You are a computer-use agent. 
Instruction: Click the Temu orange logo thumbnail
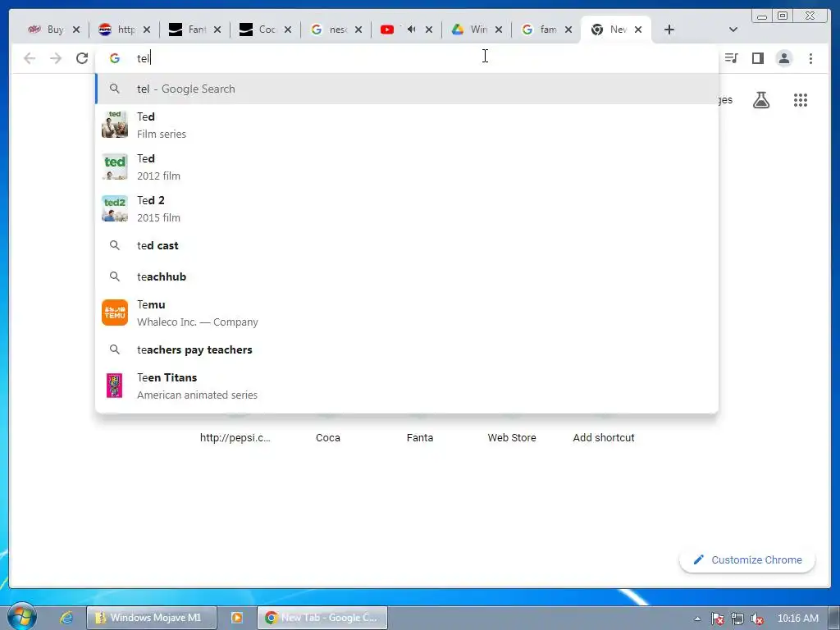tap(115, 313)
